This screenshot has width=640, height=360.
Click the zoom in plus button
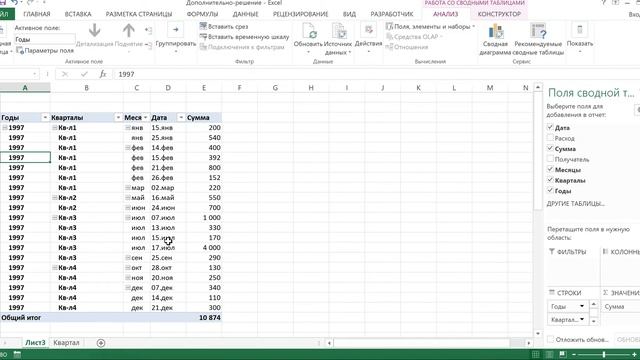coord(634,354)
